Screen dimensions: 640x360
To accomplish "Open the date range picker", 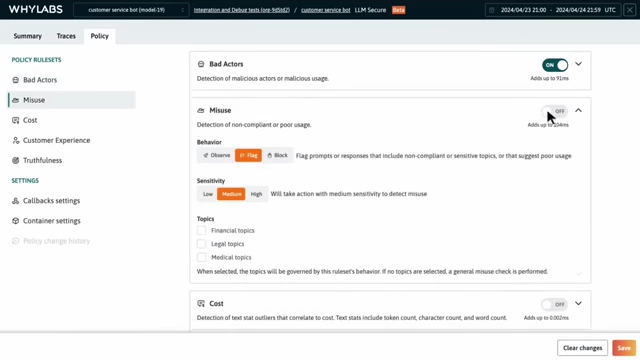I will pos(553,10).
